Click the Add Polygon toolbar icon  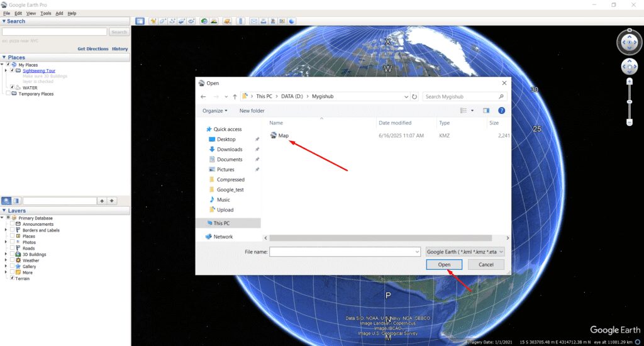point(163,21)
